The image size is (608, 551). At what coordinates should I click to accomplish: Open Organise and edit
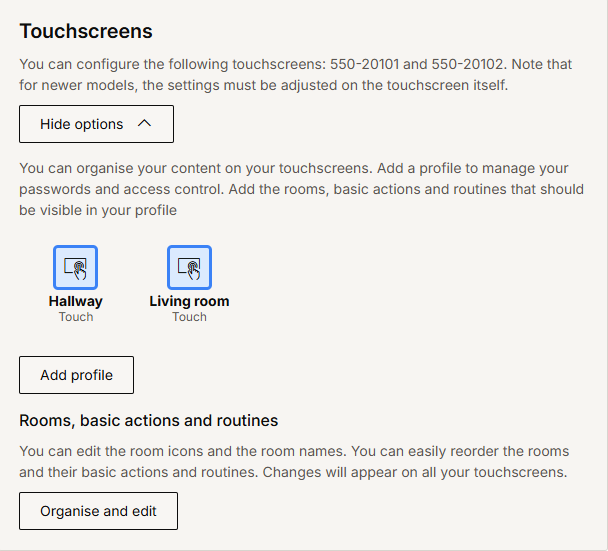98,511
